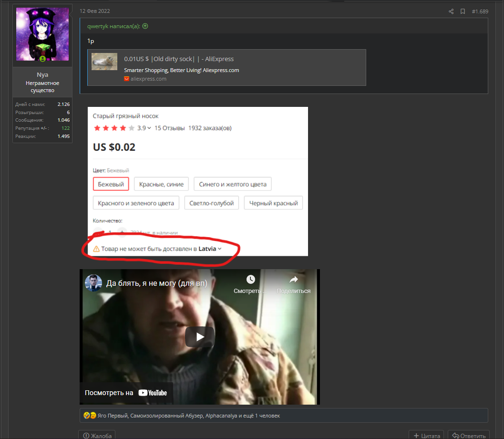The width and height of the screenshot is (504, 439).
Task: Open Nya's avatar image
Action: click(42, 34)
